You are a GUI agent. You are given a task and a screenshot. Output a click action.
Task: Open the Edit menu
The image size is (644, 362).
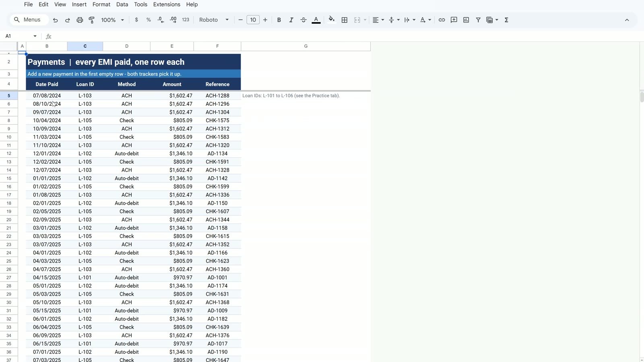click(x=43, y=4)
